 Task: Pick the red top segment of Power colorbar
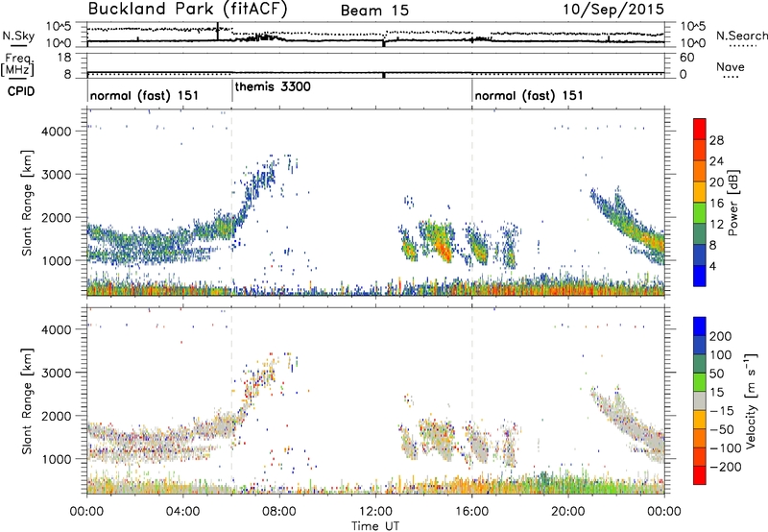700,130
